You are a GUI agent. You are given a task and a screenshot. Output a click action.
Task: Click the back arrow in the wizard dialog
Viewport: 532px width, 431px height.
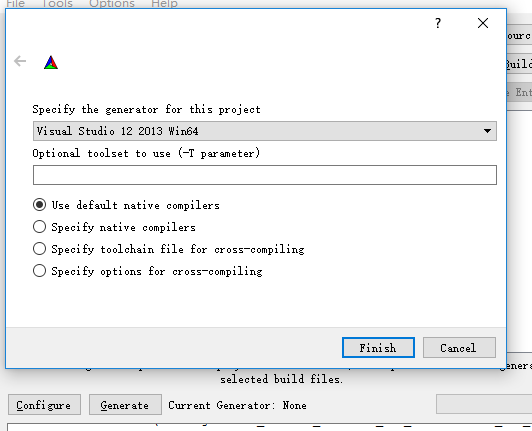[x=20, y=61]
